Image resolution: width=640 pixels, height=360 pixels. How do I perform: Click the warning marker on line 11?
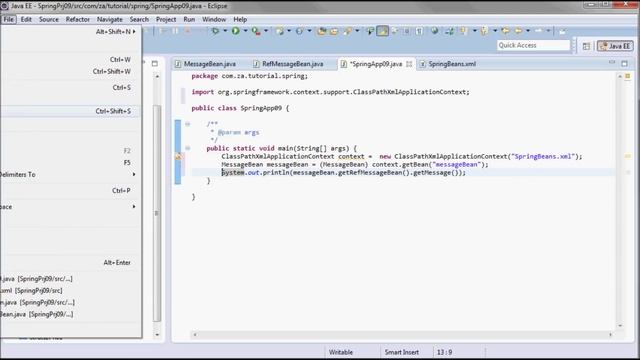tap(178, 156)
